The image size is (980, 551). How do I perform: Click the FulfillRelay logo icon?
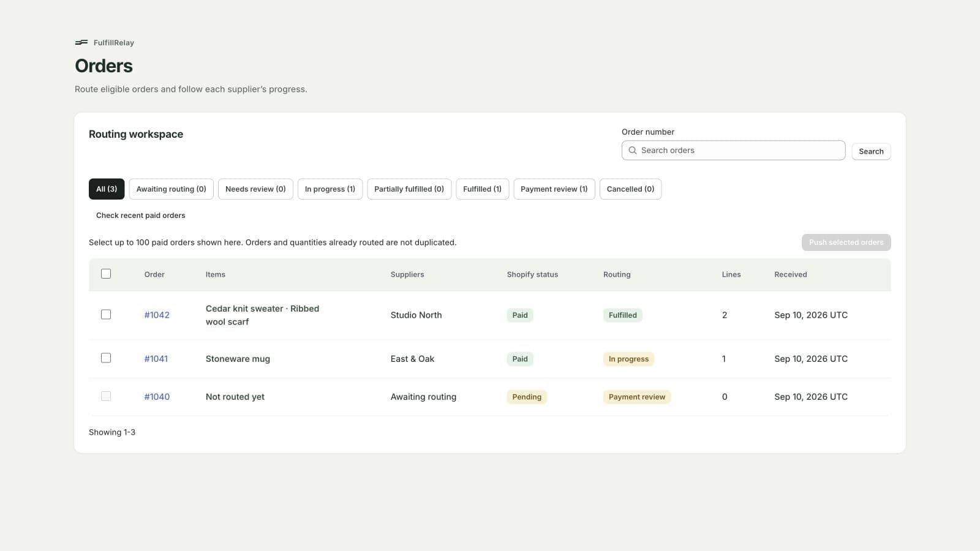click(x=81, y=43)
